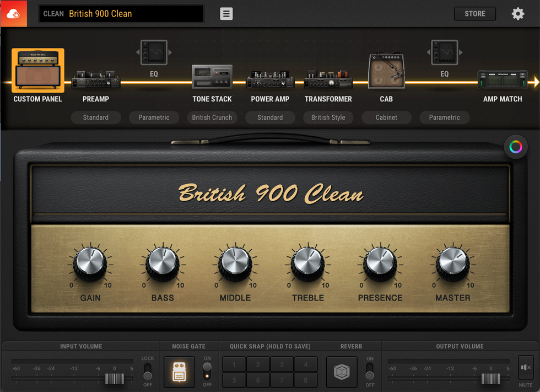Screen dimensions: 540x392
Task: Click the Amp Match module icon
Action: coord(502,79)
